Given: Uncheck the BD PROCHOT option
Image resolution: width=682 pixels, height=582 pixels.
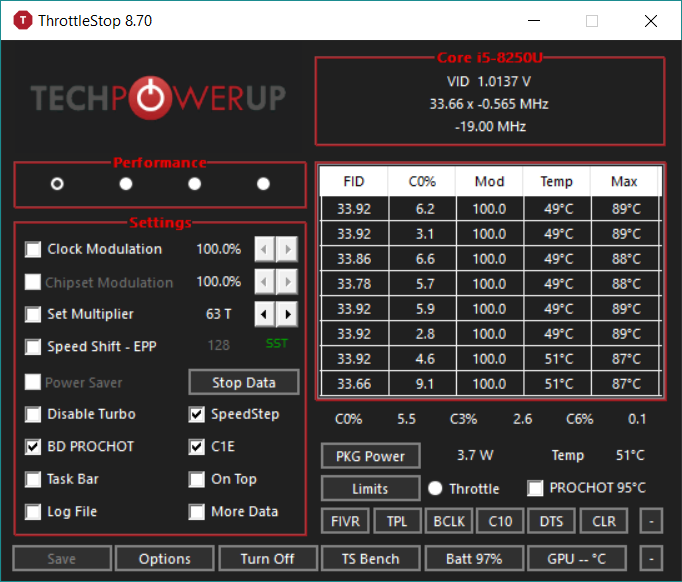Looking at the screenshot, I should tap(34, 446).
